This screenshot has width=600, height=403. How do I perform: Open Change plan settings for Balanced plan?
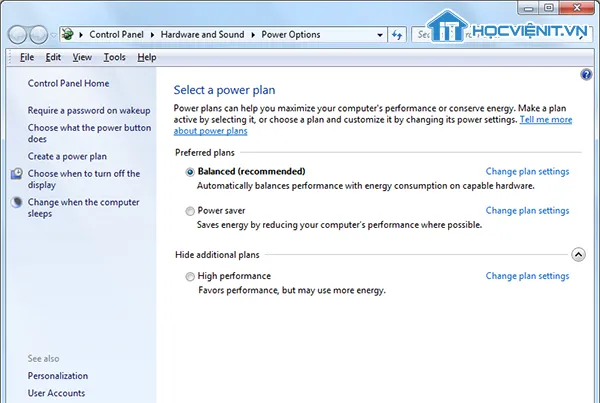pos(527,172)
